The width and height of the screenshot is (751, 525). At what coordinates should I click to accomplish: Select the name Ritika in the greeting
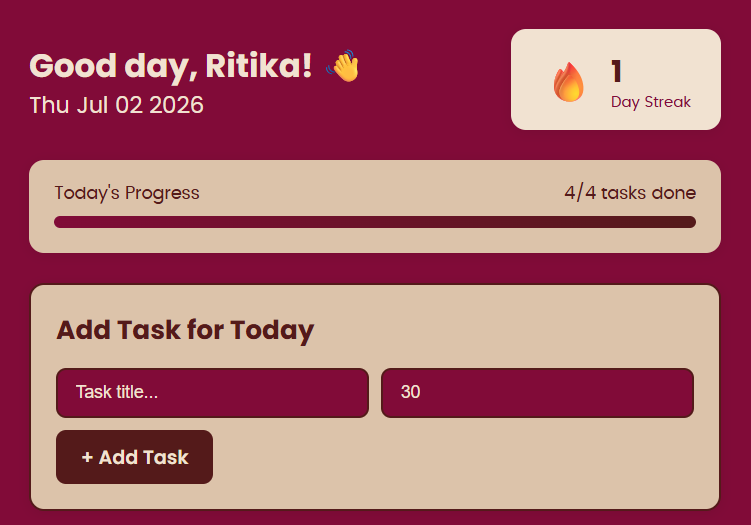click(259, 65)
